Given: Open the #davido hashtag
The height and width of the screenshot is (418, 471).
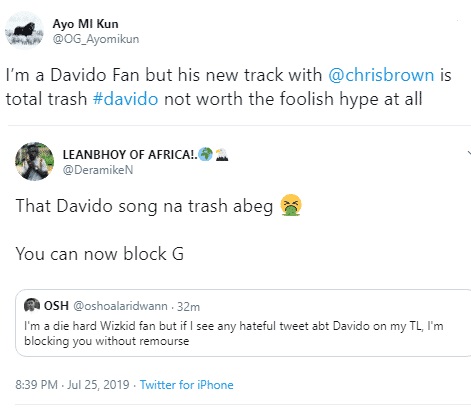Looking at the screenshot, I should point(125,99).
